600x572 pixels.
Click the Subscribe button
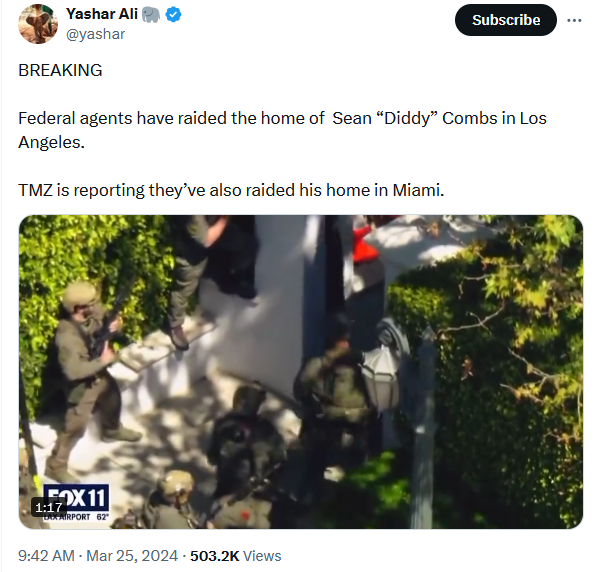505,20
